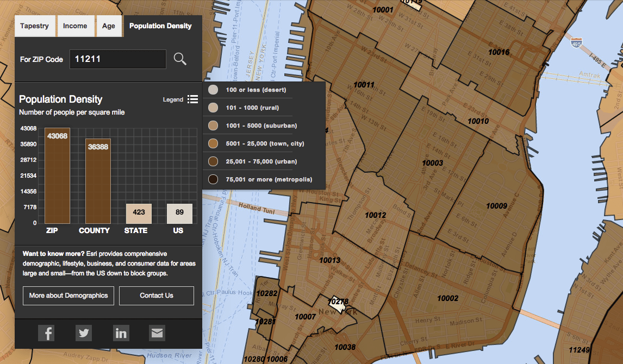Share the map on LinkedIn

tap(121, 332)
